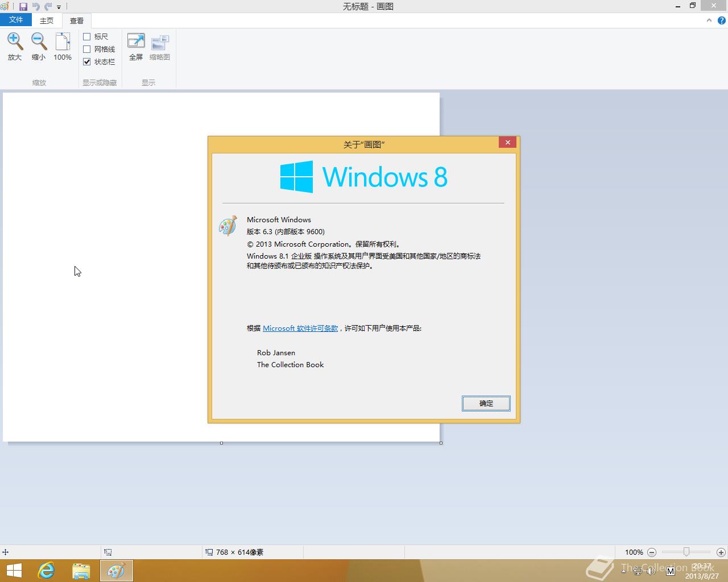This screenshot has width=728, height=582.
Task: Click the Paint window restore button
Action: (x=693, y=6)
